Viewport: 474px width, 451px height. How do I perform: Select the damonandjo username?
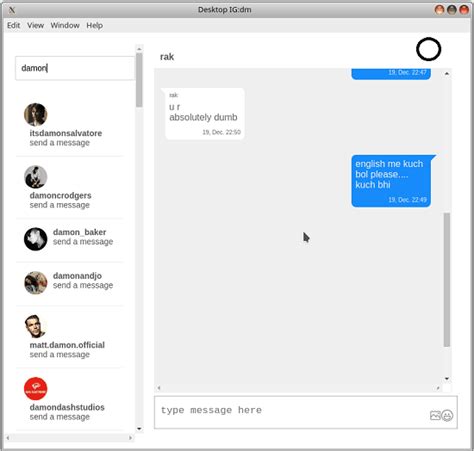pos(77,276)
